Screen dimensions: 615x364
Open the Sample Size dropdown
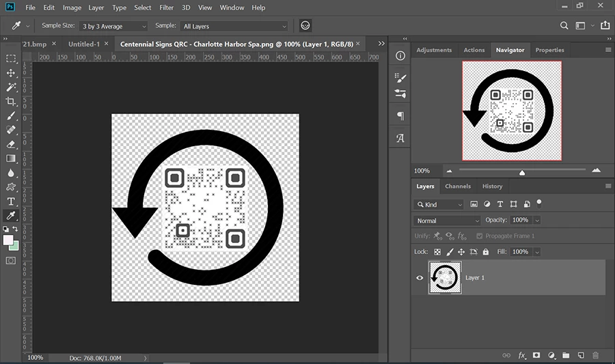113,26
